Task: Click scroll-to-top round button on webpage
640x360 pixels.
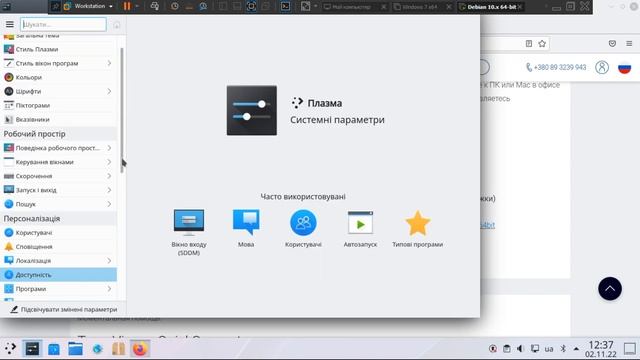Action: click(x=610, y=289)
